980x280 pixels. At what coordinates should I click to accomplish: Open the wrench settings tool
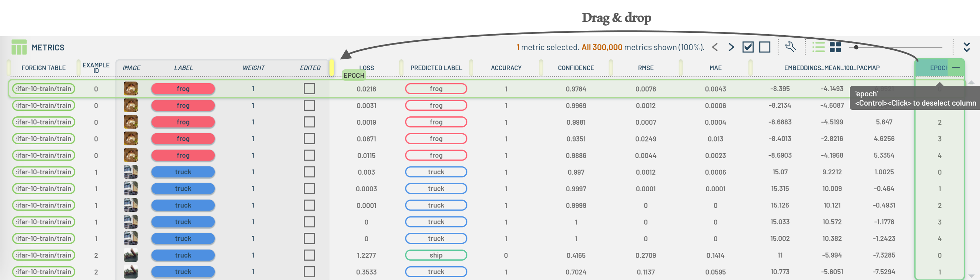coord(790,47)
